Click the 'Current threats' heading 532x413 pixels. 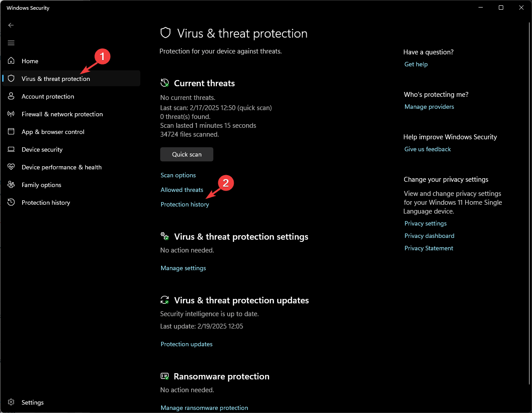(204, 83)
